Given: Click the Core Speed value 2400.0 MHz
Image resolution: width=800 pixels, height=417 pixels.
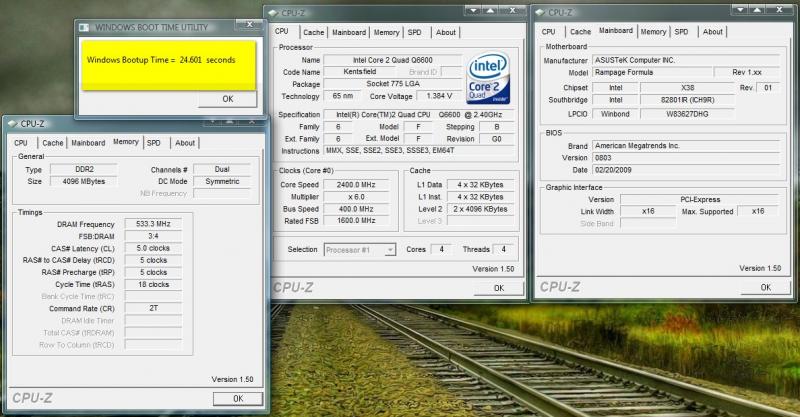Looking at the screenshot, I should point(356,185).
